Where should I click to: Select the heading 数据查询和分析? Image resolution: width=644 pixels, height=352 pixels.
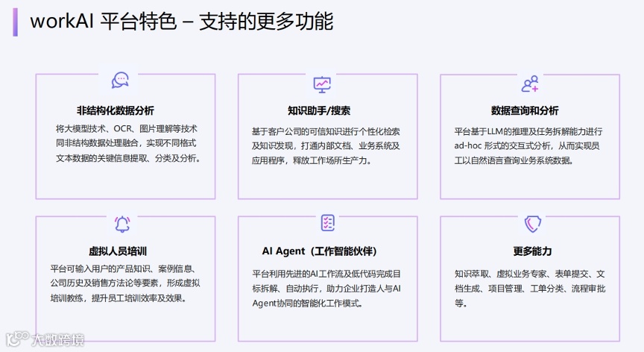point(525,110)
